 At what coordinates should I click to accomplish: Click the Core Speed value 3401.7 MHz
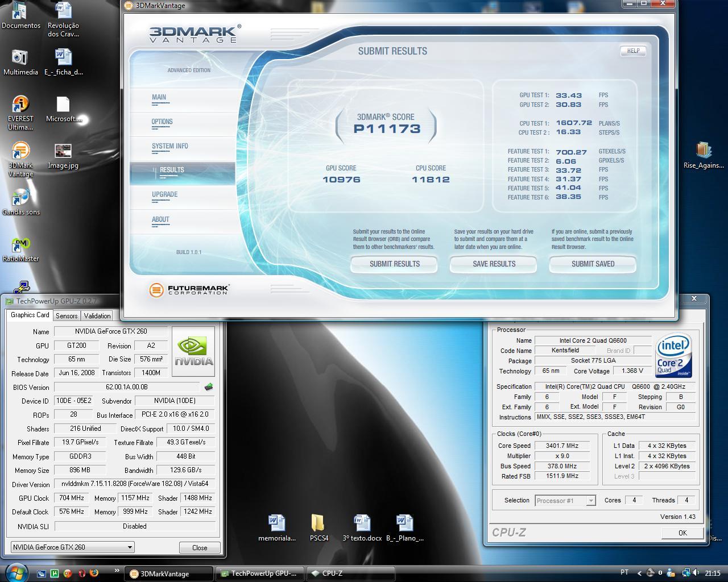coord(562,446)
